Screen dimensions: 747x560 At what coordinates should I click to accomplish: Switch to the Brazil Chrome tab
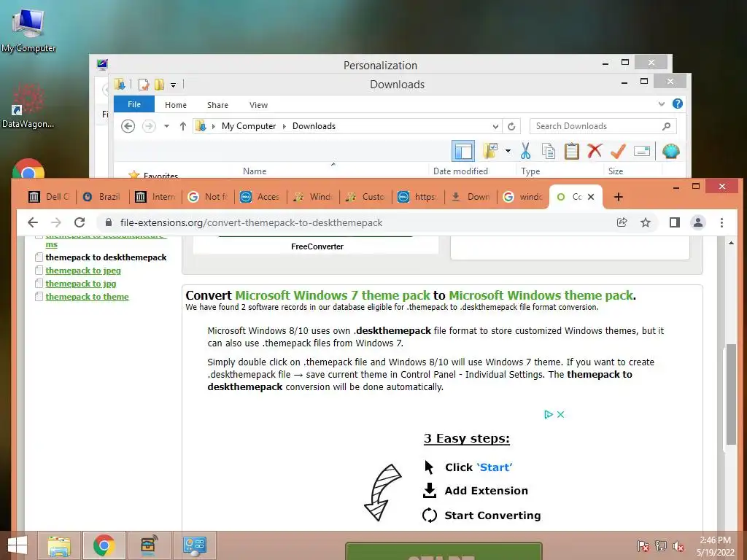(102, 197)
